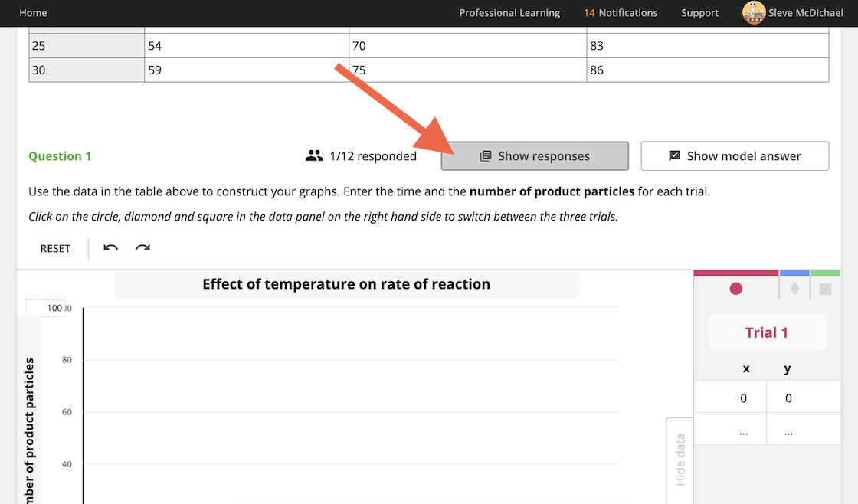The height and width of the screenshot is (504, 858).
Task: Open the Support page
Action: point(699,13)
